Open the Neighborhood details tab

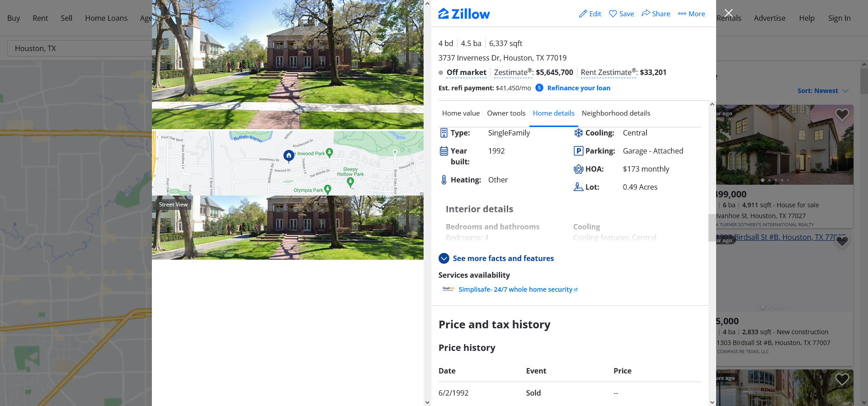616,113
